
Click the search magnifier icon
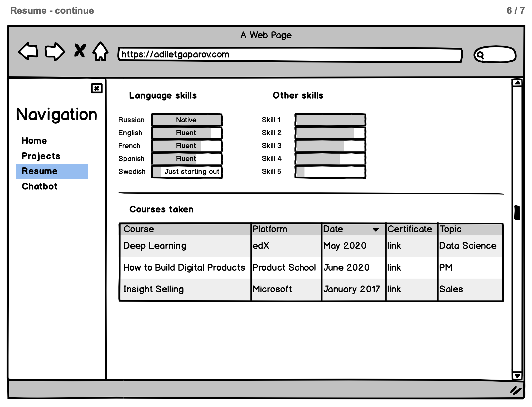[480, 55]
